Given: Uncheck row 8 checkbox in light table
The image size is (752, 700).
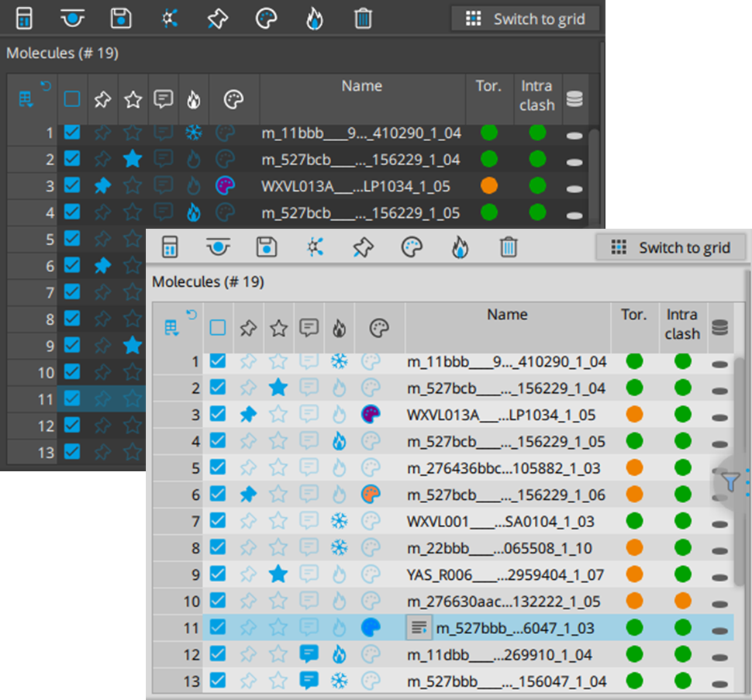Looking at the screenshot, I should (218, 547).
